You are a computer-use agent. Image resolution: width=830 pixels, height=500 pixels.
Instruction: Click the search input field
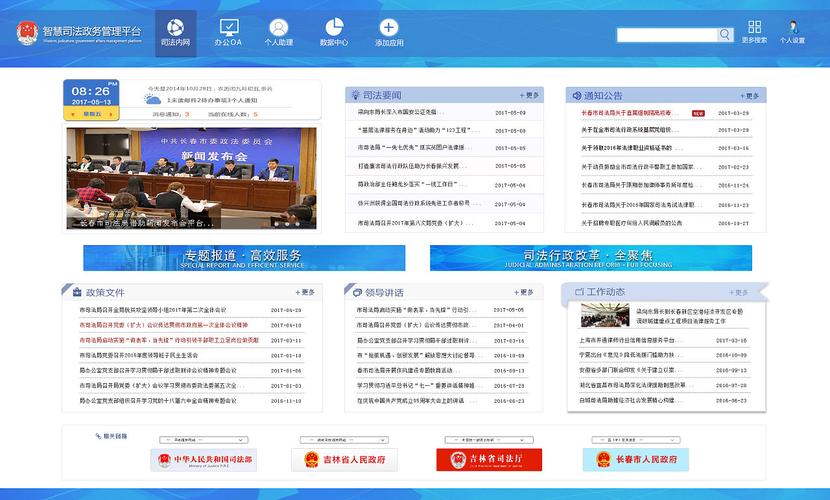click(x=666, y=35)
